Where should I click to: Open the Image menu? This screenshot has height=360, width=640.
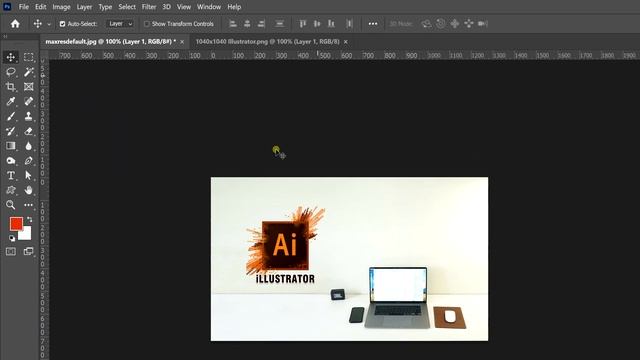pyautogui.click(x=61, y=7)
